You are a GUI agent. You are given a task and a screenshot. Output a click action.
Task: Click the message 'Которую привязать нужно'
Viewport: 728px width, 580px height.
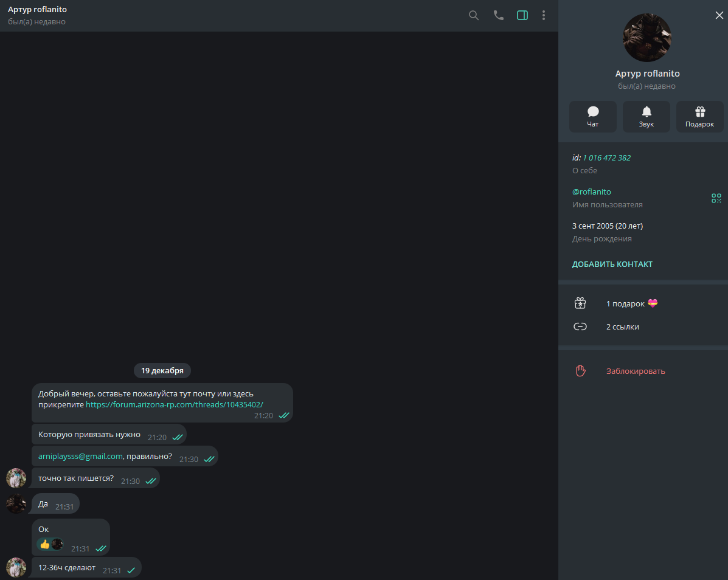pos(109,435)
